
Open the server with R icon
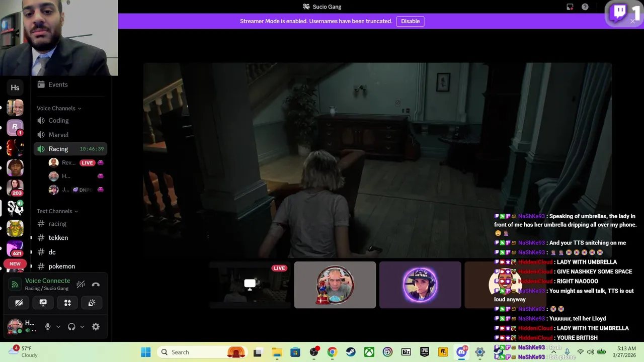pyautogui.click(x=15, y=127)
